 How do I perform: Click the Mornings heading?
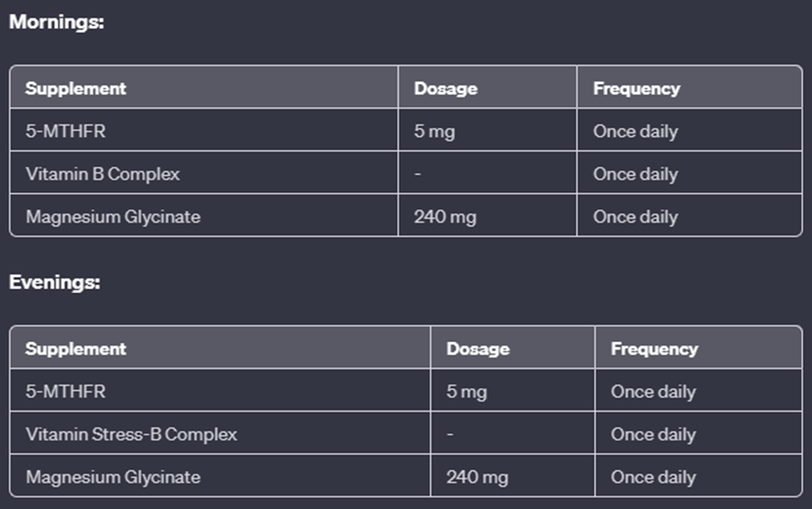click(x=57, y=22)
